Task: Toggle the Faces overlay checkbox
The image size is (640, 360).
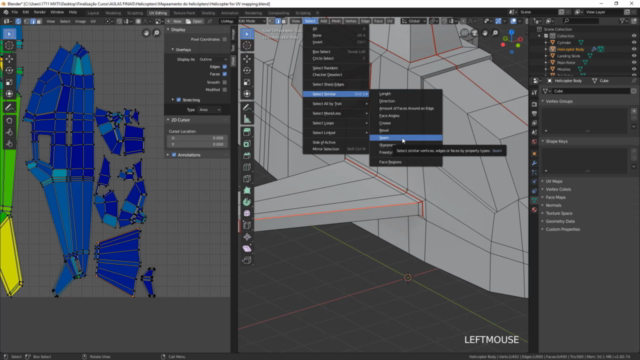Action: (x=224, y=74)
